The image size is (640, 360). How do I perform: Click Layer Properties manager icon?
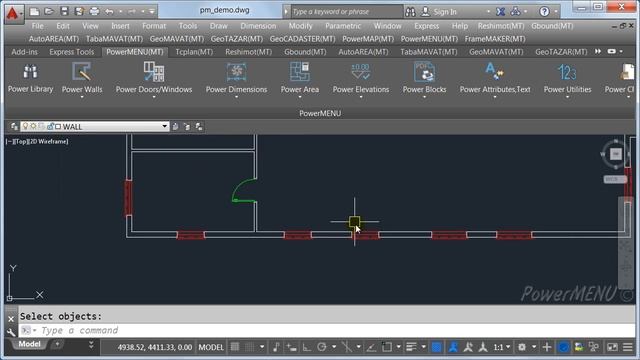pos(14,127)
